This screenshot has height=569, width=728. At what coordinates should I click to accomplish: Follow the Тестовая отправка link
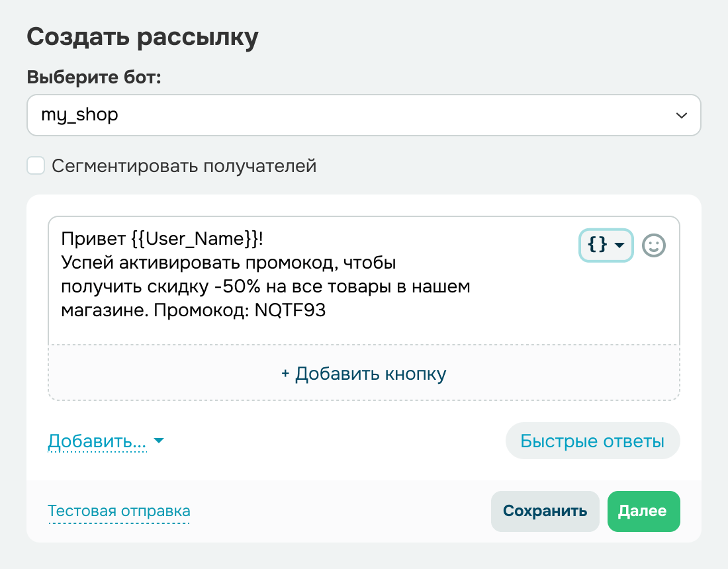pos(119,511)
